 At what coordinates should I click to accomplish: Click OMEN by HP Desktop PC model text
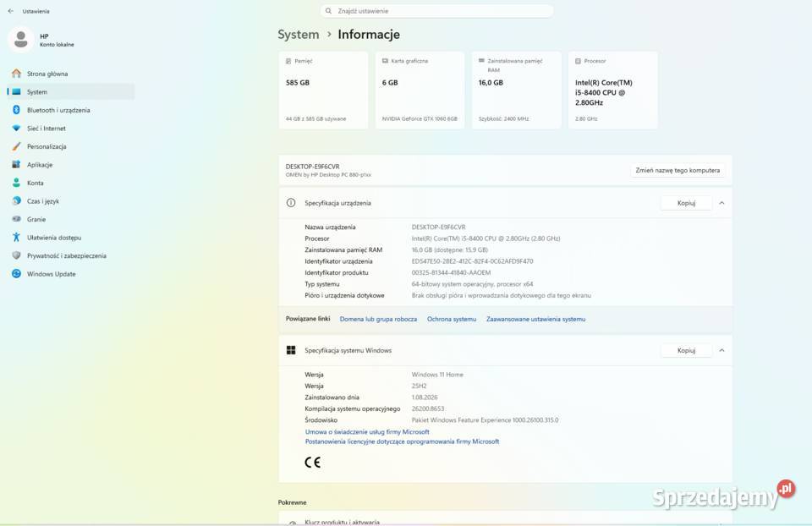click(328, 175)
